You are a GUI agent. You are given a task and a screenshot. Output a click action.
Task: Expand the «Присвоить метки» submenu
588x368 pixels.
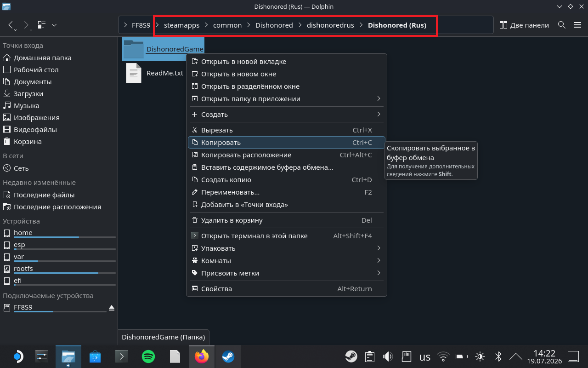point(287,273)
